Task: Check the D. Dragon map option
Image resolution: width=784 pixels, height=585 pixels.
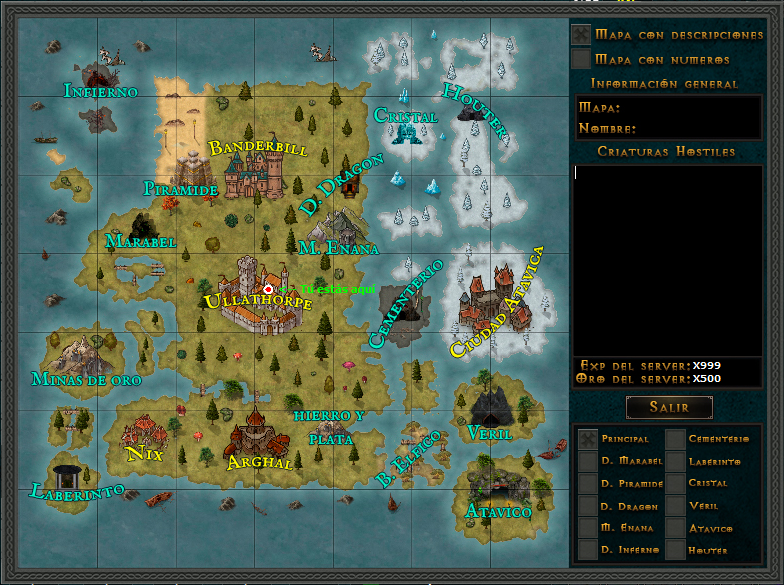Action: (x=588, y=506)
